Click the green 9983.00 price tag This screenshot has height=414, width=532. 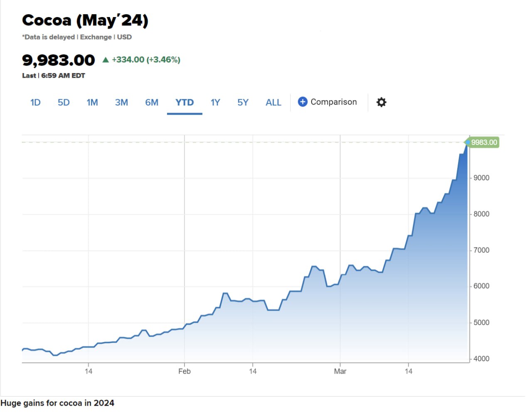point(484,142)
